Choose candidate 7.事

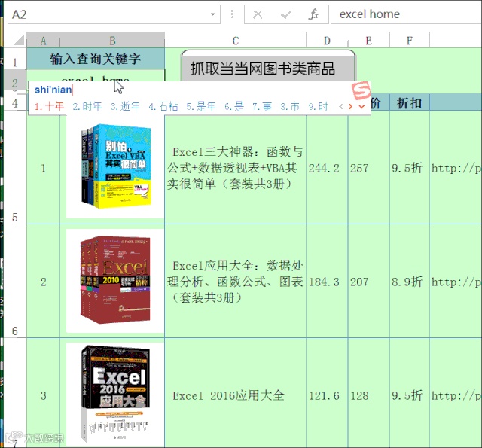pos(262,106)
